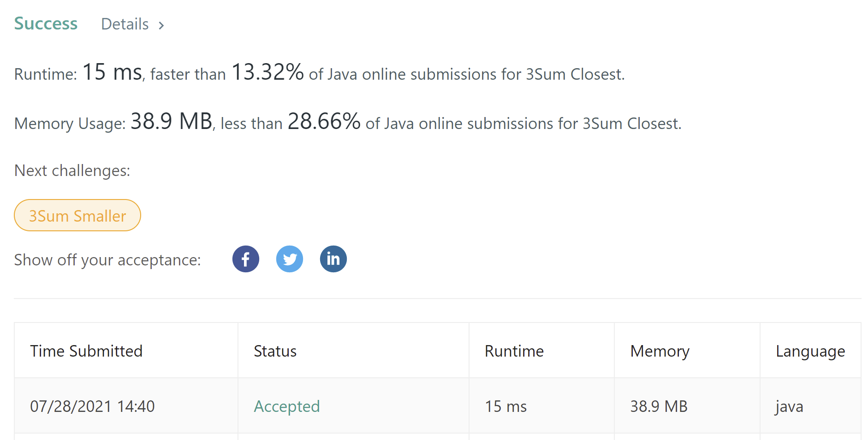
Task: Select the 07/28/2021 14:40 submission row
Action: [x=438, y=406]
